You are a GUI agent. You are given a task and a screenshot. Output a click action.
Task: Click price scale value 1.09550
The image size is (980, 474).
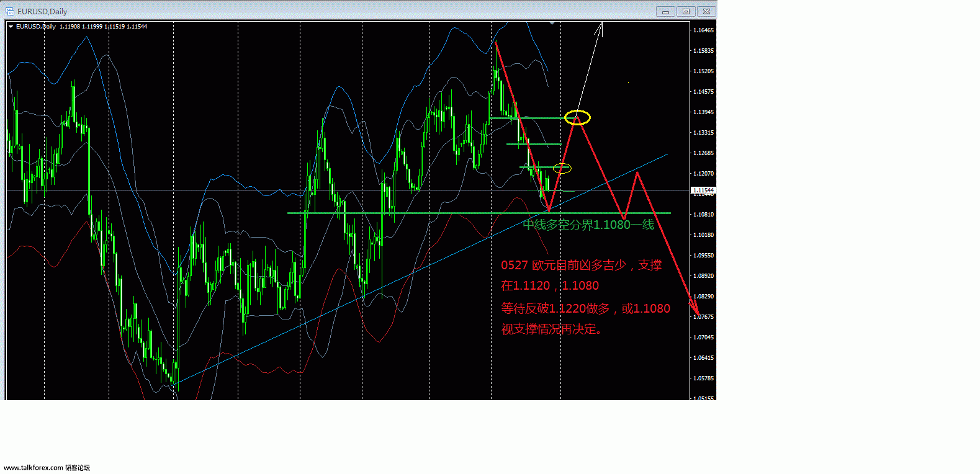(703, 255)
